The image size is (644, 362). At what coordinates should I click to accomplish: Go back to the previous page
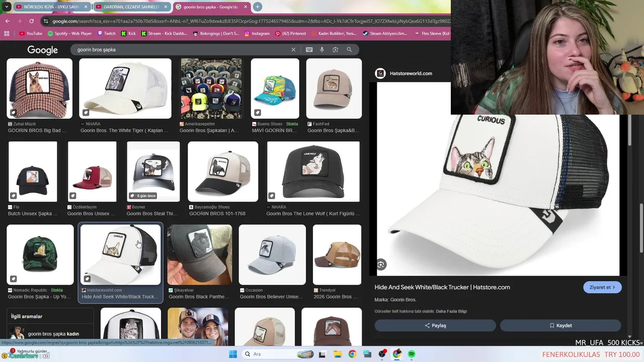pyautogui.click(x=7, y=21)
